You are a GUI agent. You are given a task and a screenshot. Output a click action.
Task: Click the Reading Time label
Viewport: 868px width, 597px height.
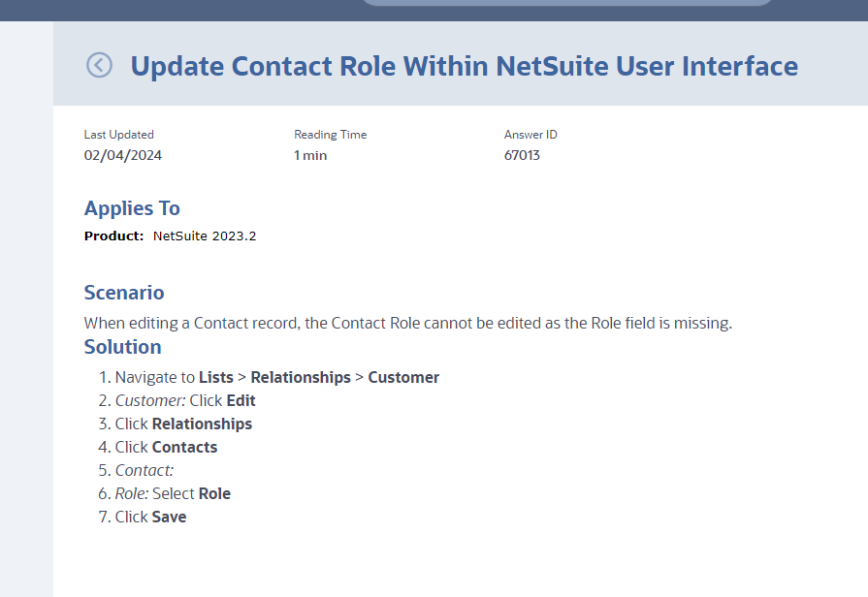click(330, 135)
